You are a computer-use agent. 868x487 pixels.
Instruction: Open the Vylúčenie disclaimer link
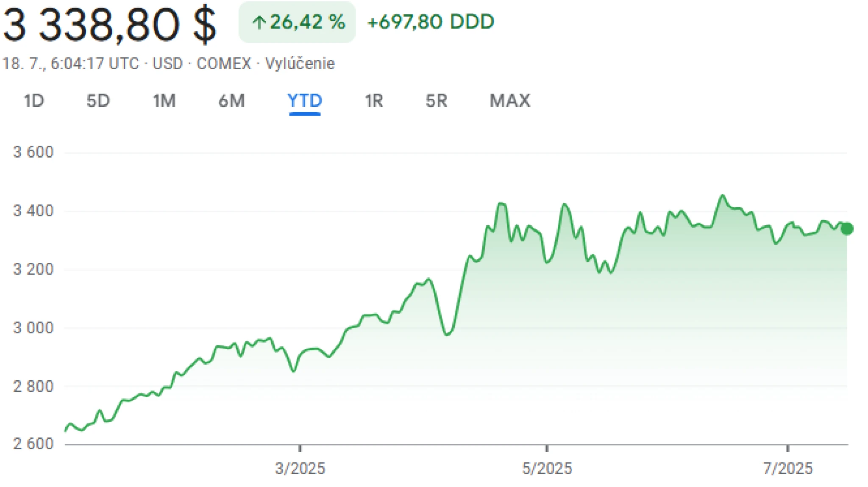pyautogui.click(x=300, y=64)
